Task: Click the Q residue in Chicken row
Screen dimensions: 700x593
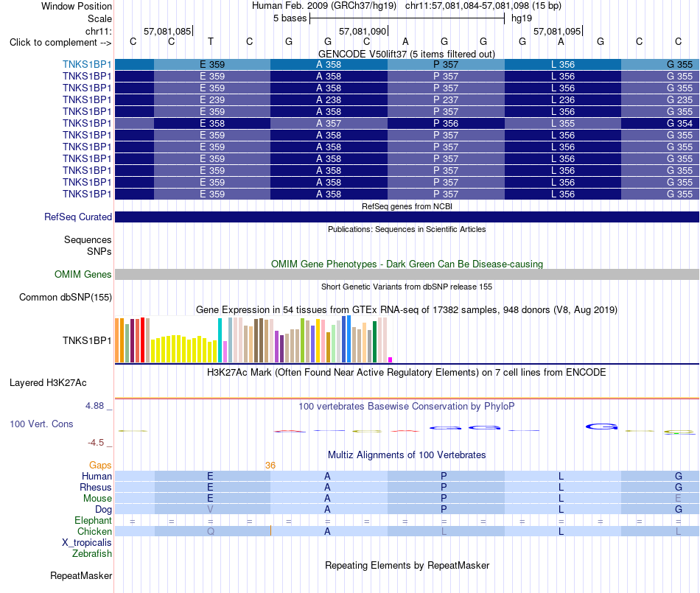Action: click(x=211, y=531)
